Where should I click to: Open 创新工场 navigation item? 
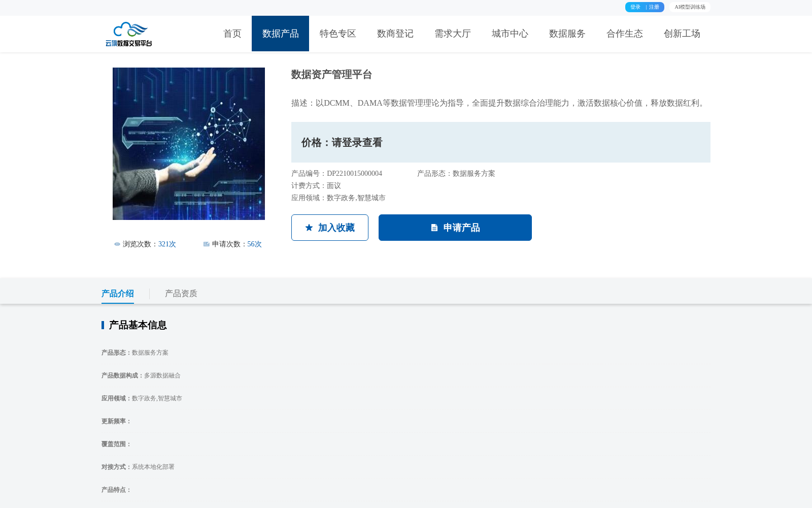pyautogui.click(x=682, y=34)
